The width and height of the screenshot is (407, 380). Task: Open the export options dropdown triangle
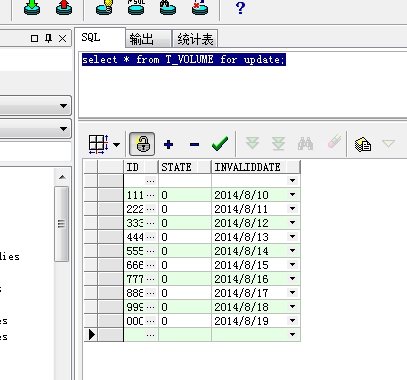389,144
